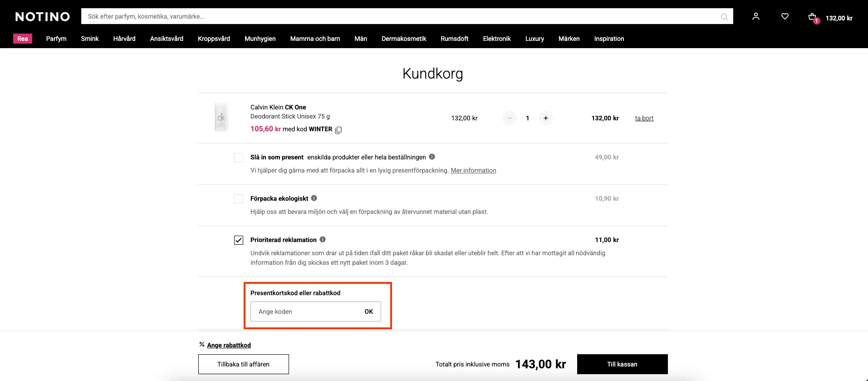The width and height of the screenshot is (868, 381).
Task: Open the wishlist heart icon
Action: coord(785,16)
